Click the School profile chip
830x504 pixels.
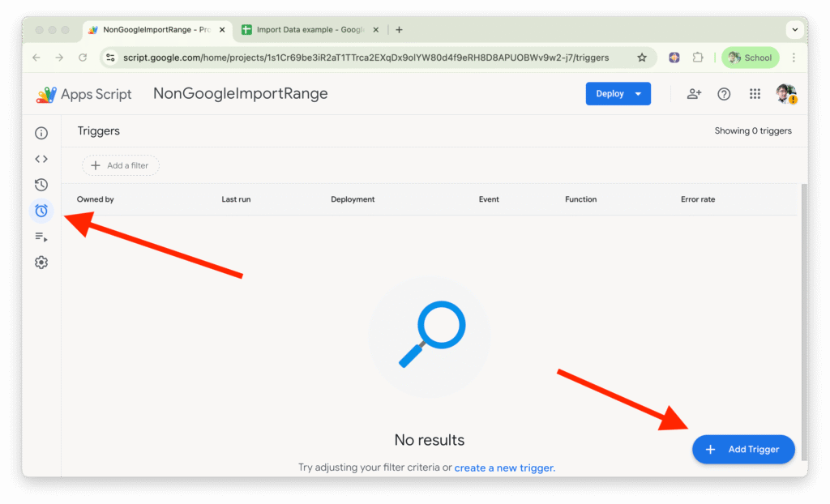click(750, 58)
